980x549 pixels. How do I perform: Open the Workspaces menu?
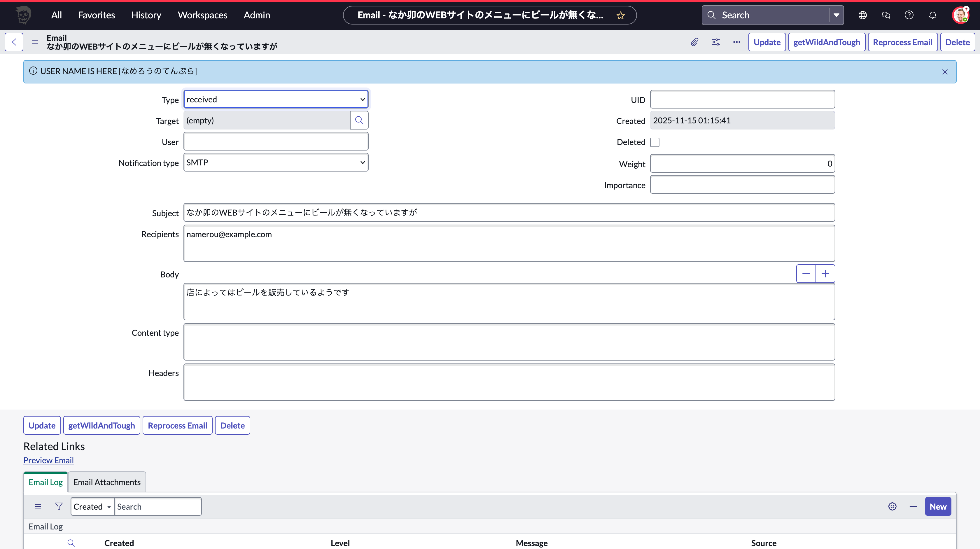(x=202, y=15)
